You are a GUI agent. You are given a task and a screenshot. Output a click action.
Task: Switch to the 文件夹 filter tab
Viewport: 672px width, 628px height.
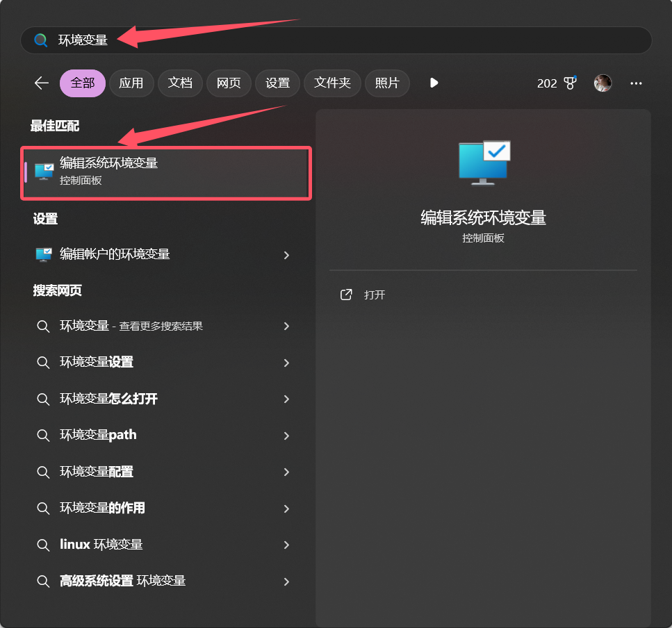click(332, 83)
